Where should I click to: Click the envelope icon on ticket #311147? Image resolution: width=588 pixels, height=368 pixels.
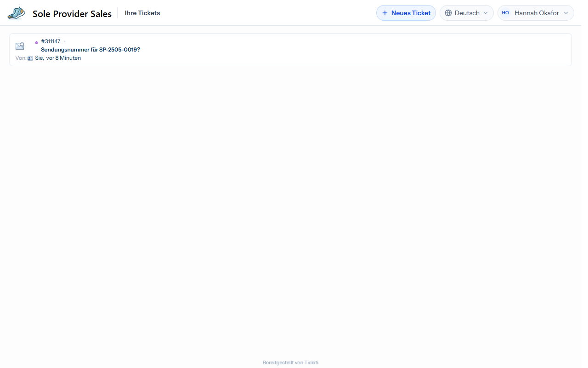click(20, 46)
